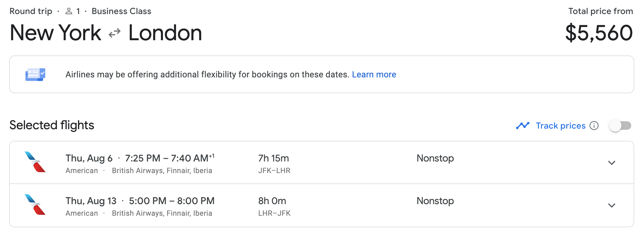Image resolution: width=644 pixels, height=234 pixels.
Task: Click American Airlines logo on Aug 13 flight
Action: click(35, 204)
